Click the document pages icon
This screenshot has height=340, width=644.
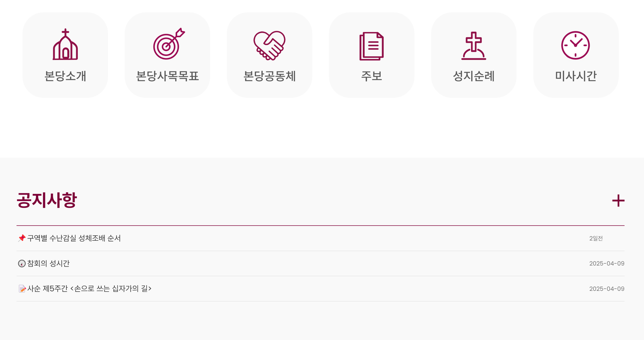pyautogui.click(x=372, y=46)
